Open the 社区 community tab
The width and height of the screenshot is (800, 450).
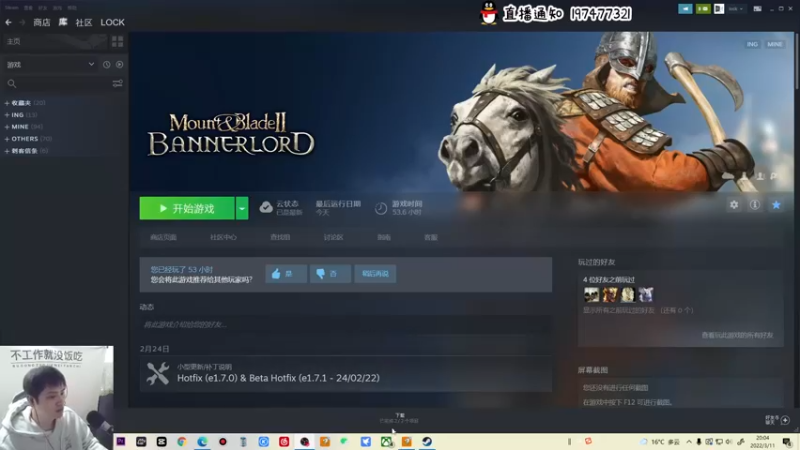(x=84, y=22)
